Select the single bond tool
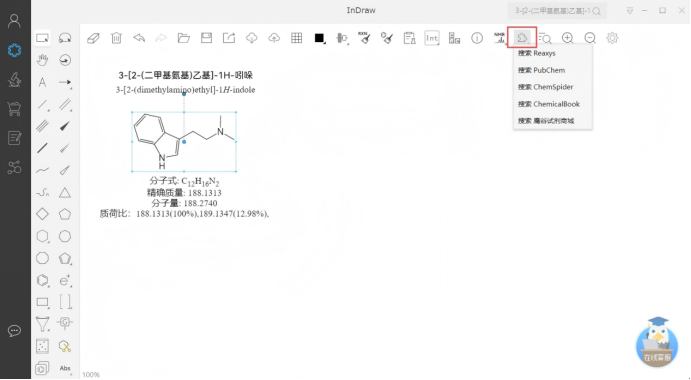The height and width of the screenshot is (380, 691). pos(42,104)
